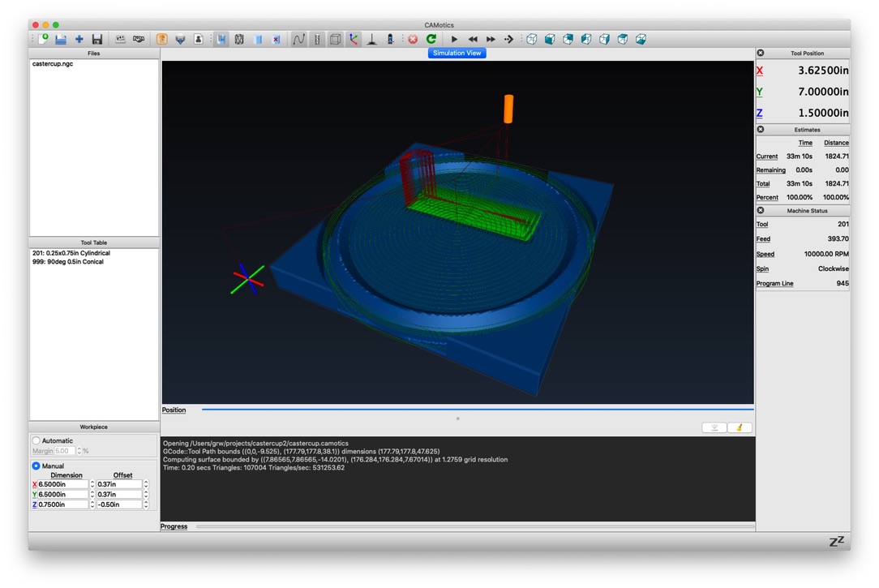
Task: Switch to the wireframe surface display icon
Action: click(x=239, y=39)
